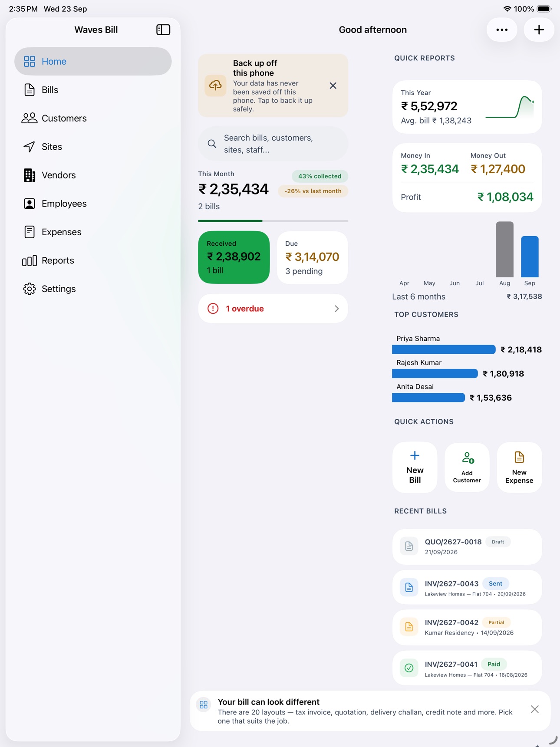The height and width of the screenshot is (747, 560).
Task: Open Settings from the sidebar
Action: 93,289
